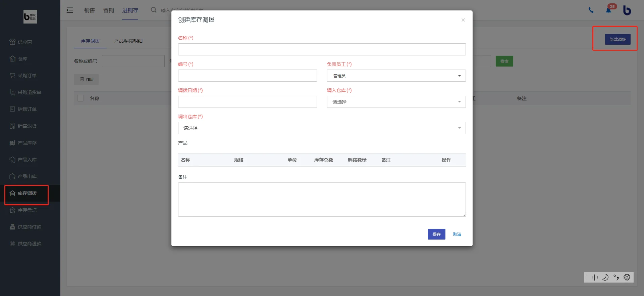Switch to the 销售 top menu
The width and height of the screenshot is (644, 296).
pos(90,10)
